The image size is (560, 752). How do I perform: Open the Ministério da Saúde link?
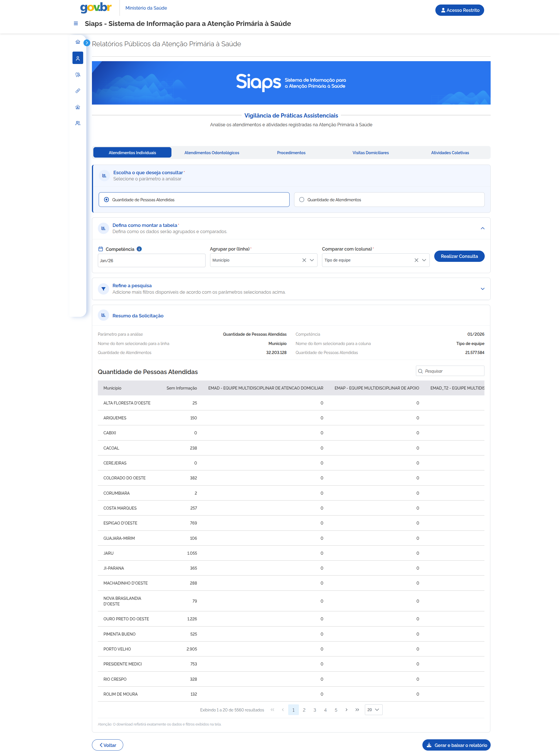tap(146, 8)
